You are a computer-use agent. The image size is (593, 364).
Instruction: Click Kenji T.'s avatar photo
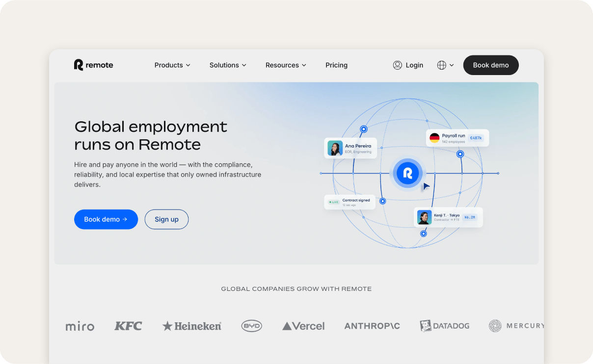tap(425, 217)
